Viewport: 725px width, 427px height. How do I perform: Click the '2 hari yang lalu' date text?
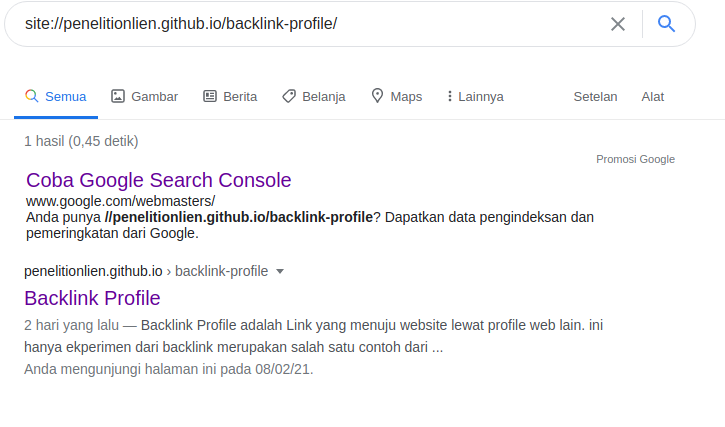(x=71, y=325)
